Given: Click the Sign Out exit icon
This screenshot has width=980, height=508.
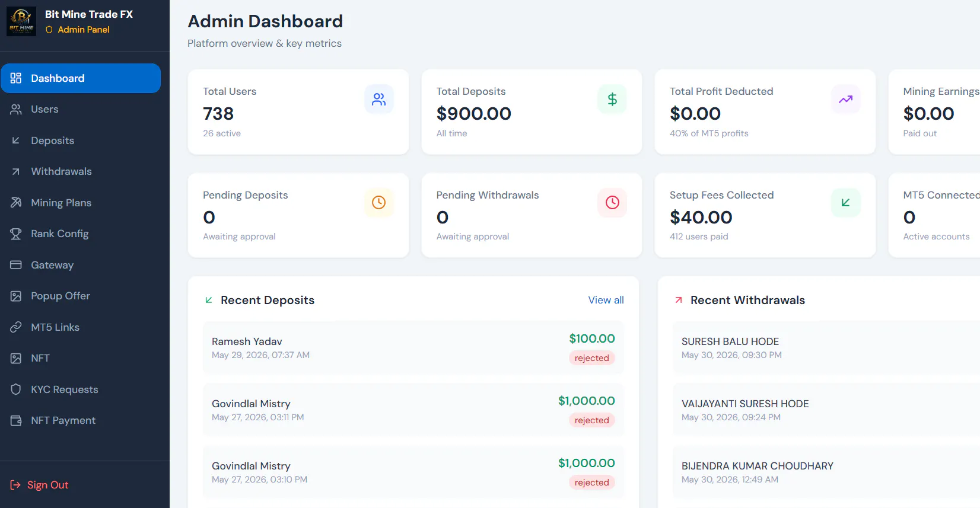Looking at the screenshot, I should click(x=15, y=485).
